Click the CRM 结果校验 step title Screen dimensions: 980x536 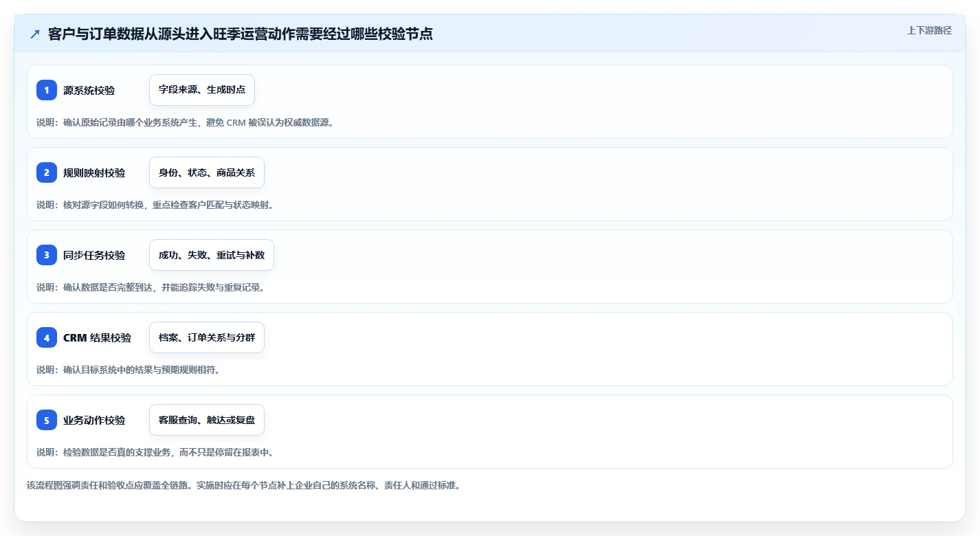click(x=97, y=337)
